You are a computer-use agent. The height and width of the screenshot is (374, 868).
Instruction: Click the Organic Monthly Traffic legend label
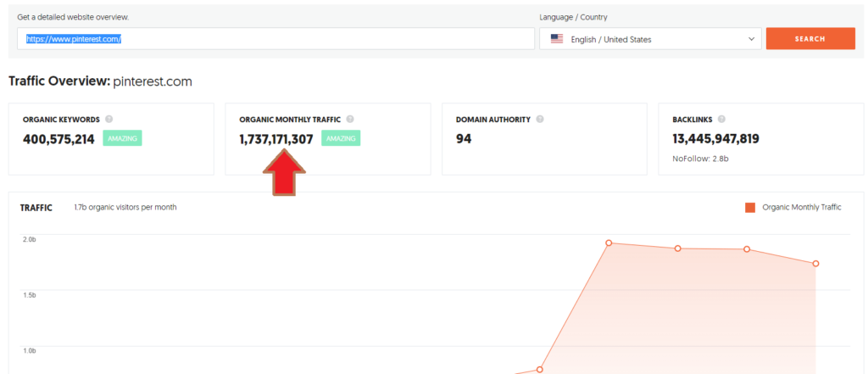802,207
